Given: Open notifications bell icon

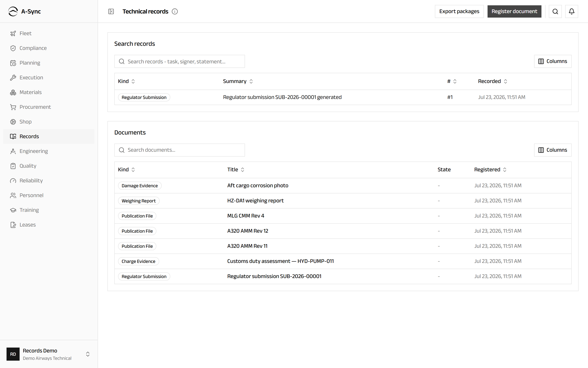Looking at the screenshot, I should (x=571, y=11).
